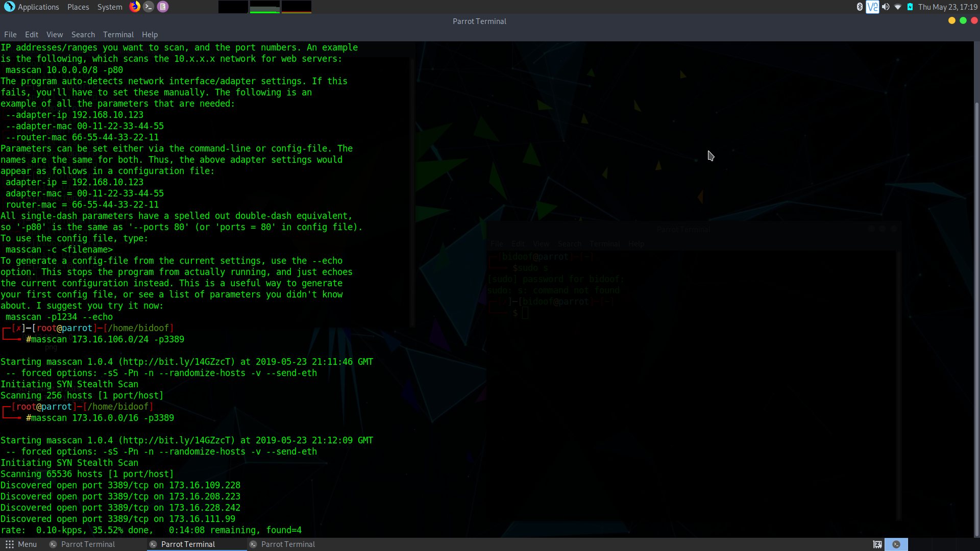This screenshot has height=551, width=980.
Task: Open the volume speaker icon
Action: 886,7
